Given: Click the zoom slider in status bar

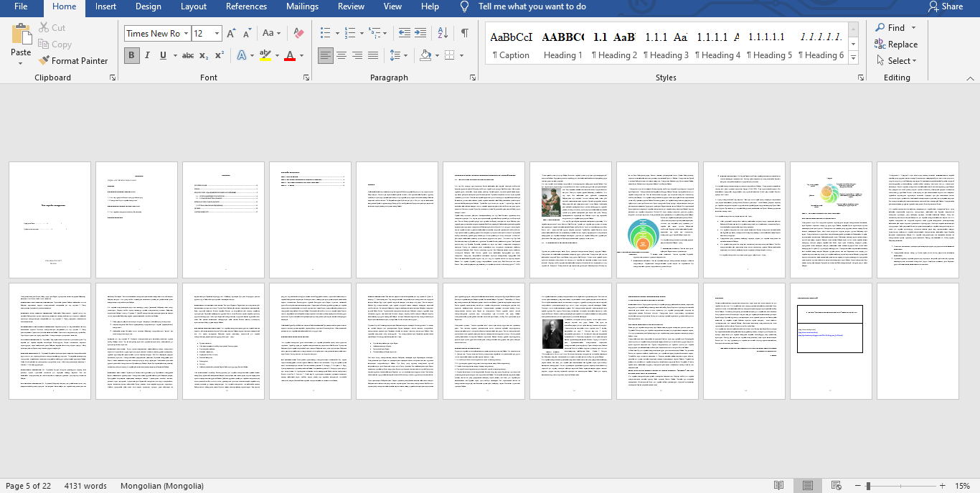Looking at the screenshot, I should coord(869,486).
